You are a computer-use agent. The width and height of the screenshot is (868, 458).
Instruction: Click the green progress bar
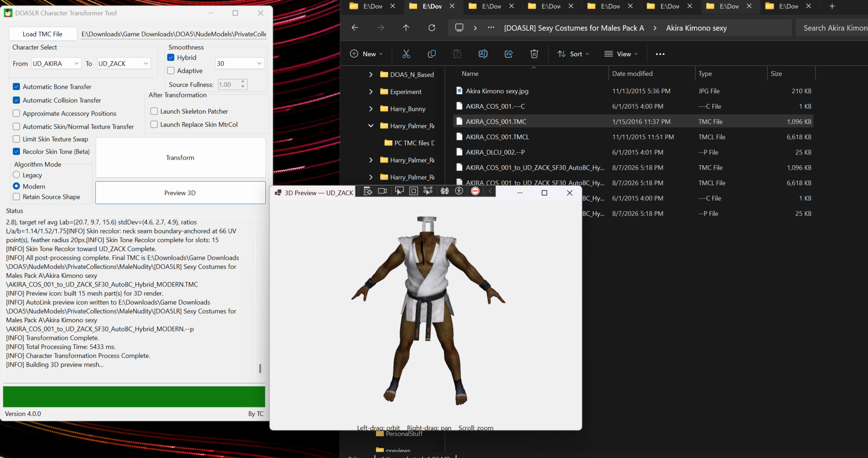[x=134, y=396]
